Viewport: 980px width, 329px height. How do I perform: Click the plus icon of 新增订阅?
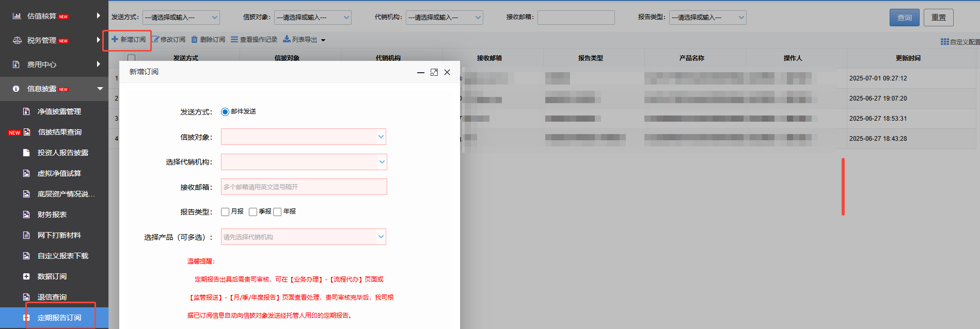(x=115, y=39)
